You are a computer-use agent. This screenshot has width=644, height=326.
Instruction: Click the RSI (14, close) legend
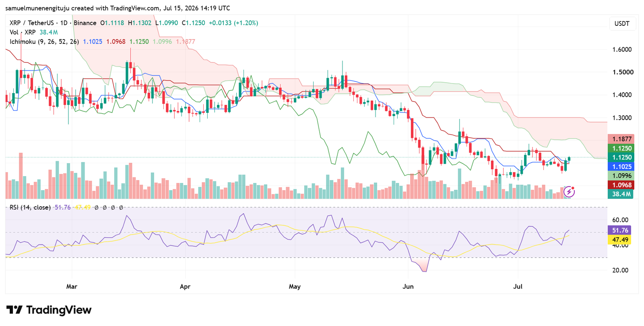[x=30, y=208]
